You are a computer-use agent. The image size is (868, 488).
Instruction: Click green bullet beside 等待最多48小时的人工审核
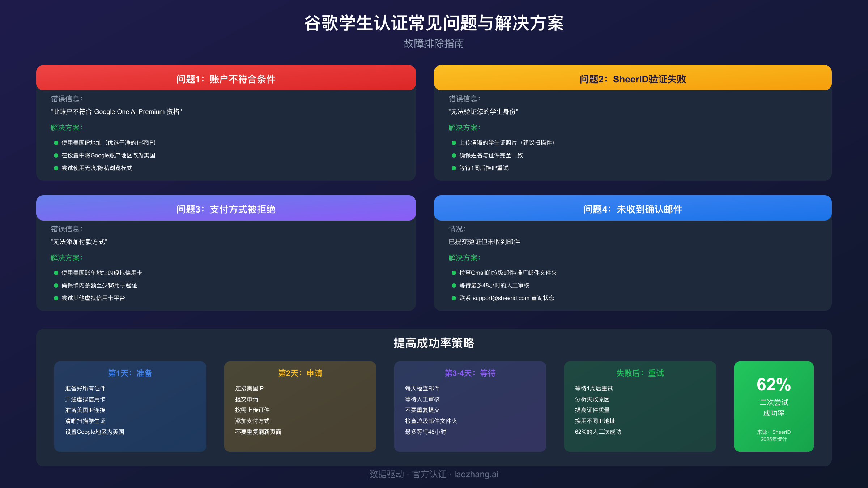(454, 286)
